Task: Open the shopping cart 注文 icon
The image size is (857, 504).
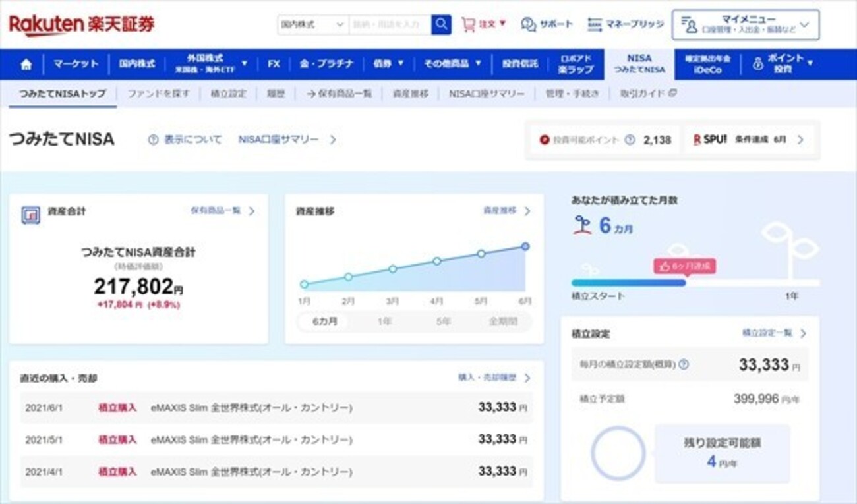Action: tap(468, 24)
